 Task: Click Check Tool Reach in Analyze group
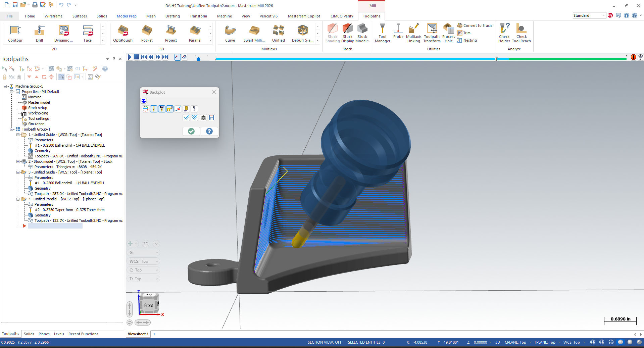pyautogui.click(x=522, y=33)
